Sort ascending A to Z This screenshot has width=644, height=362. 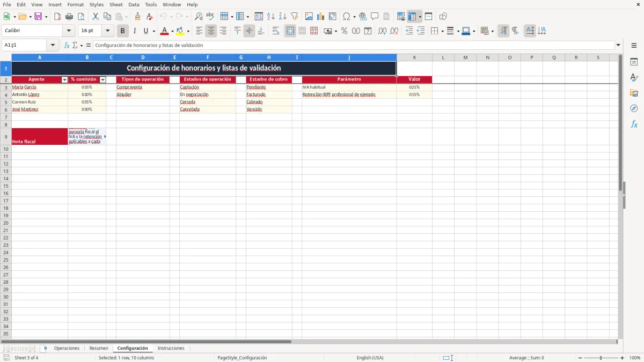click(x=270, y=17)
